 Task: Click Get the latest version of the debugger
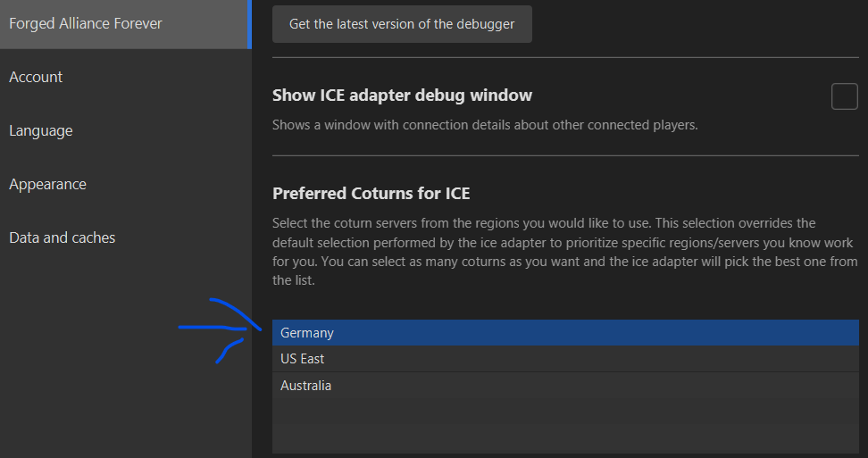(x=402, y=24)
